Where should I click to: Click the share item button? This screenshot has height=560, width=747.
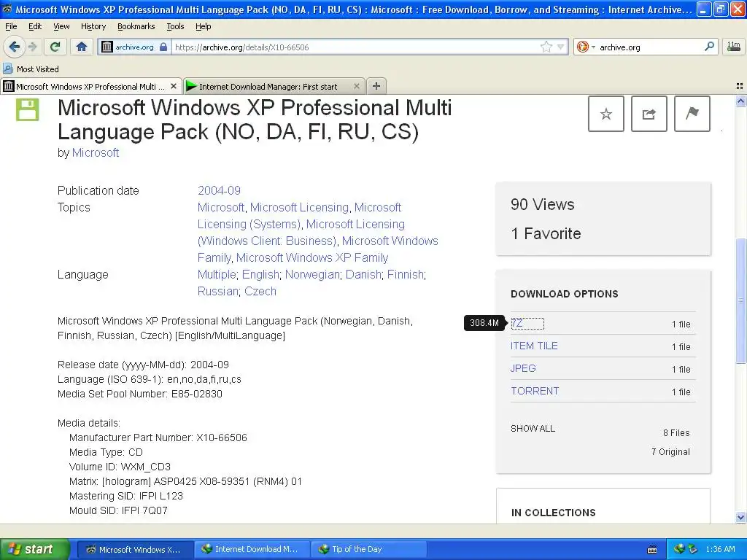click(x=649, y=114)
